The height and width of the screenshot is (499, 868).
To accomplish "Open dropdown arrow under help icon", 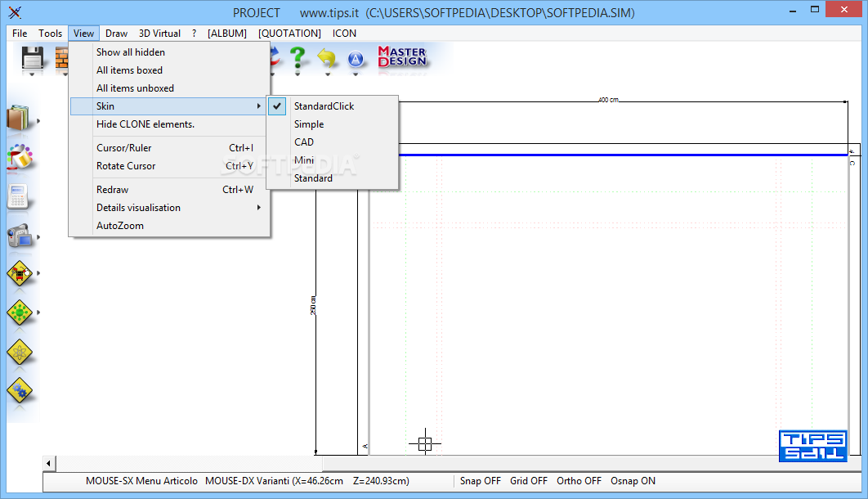I will [x=298, y=74].
